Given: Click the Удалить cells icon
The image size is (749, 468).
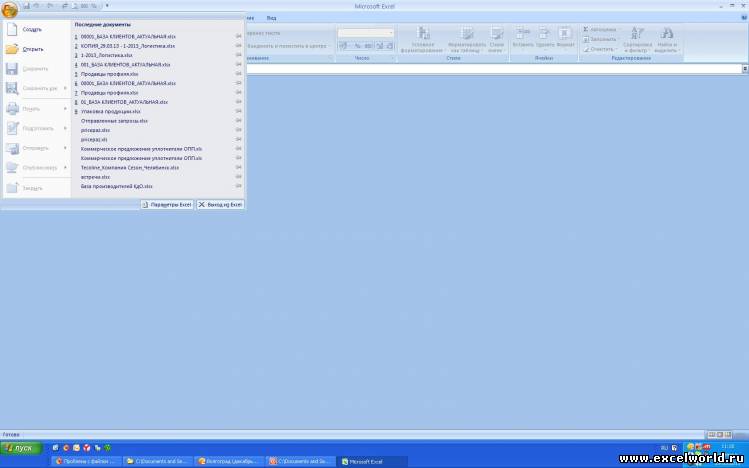Looking at the screenshot, I should coord(544,33).
